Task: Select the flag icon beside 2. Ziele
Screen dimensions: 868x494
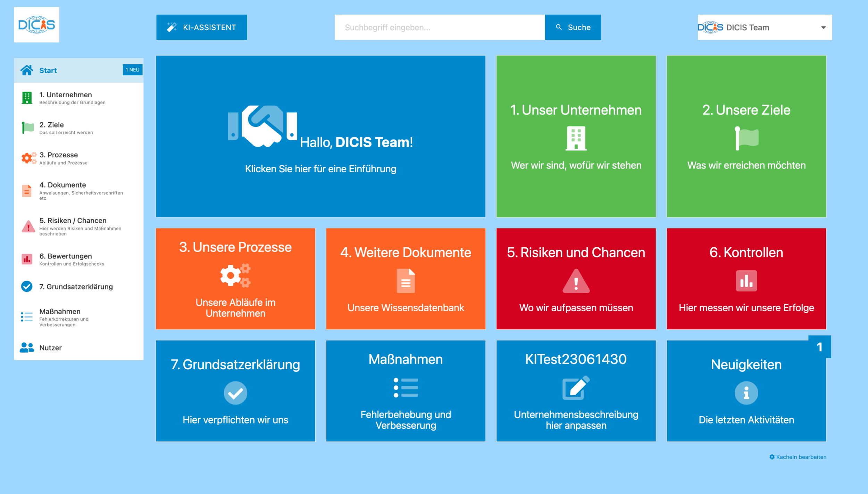Action: (x=28, y=128)
